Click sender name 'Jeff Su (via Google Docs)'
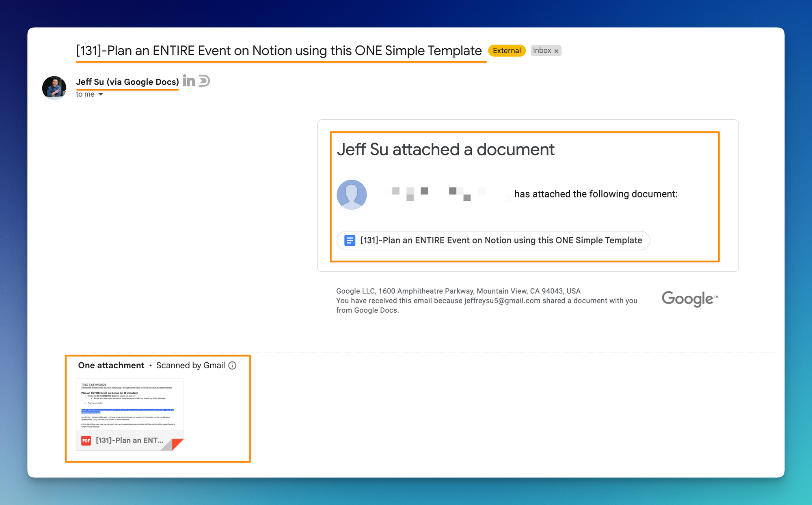Image resolution: width=812 pixels, height=505 pixels. [127, 82]
